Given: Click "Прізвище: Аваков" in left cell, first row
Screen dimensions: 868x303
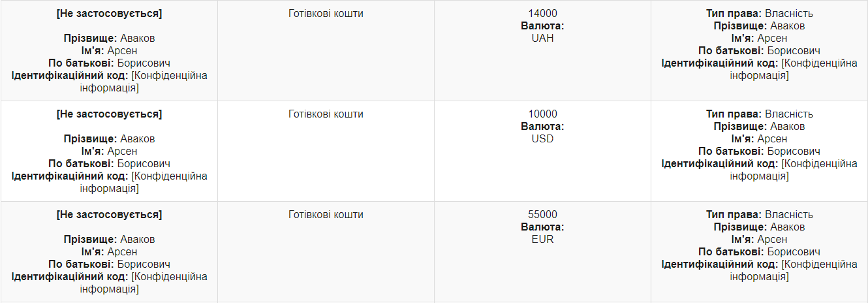Looking at the screenshot, I should coord(109,38).
